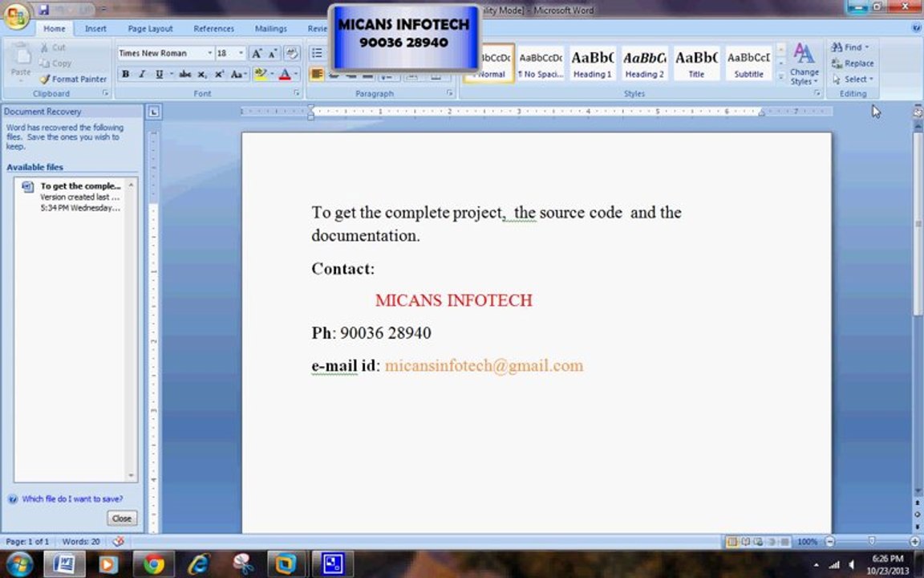Click the proofing errors icon in status bar
The width and height of the screenshot is (924, 578).
119,541
